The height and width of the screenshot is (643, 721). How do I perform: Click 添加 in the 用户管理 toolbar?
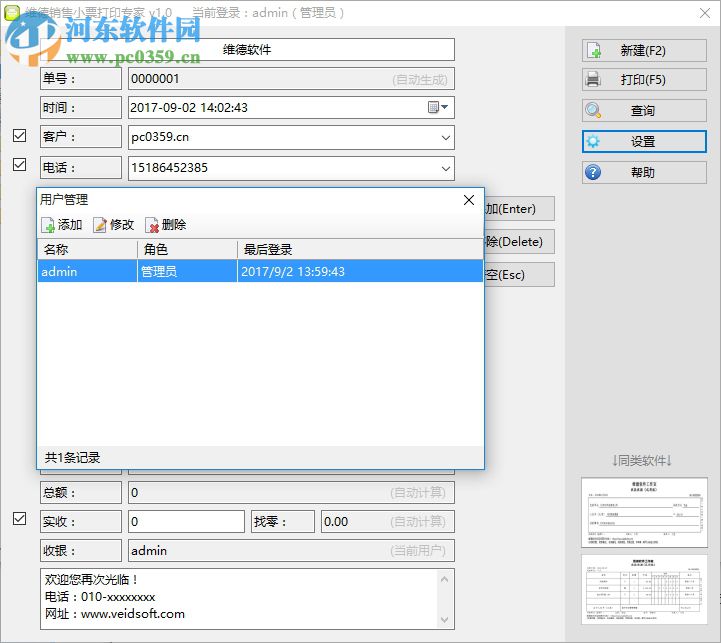62,225
